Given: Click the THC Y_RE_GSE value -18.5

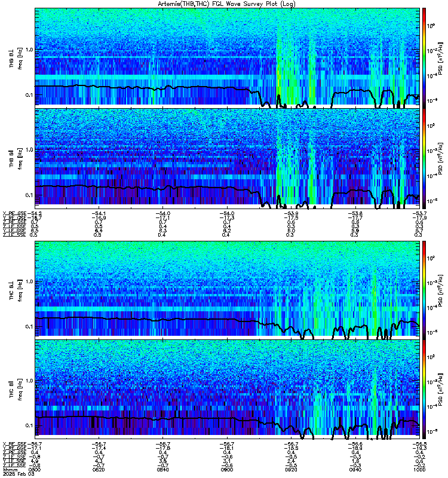Looking at the screenshot, I should 291,448.
